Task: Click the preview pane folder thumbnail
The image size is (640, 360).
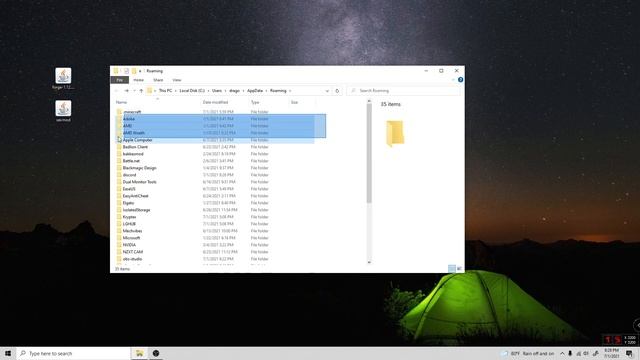Action: click(395, 133)
